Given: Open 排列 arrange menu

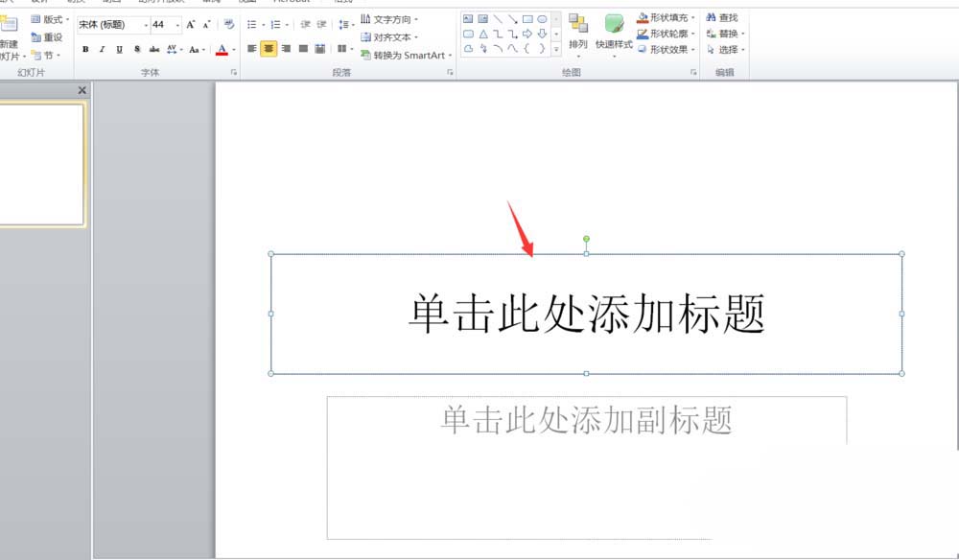Looking at the screenshot, I should pyautogui.click(x=578, y=36).
